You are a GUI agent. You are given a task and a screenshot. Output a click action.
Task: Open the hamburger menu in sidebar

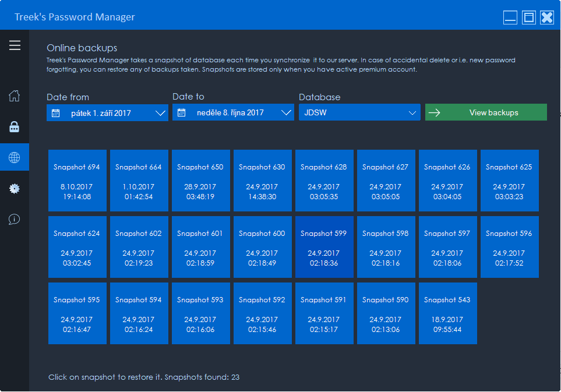15,45
